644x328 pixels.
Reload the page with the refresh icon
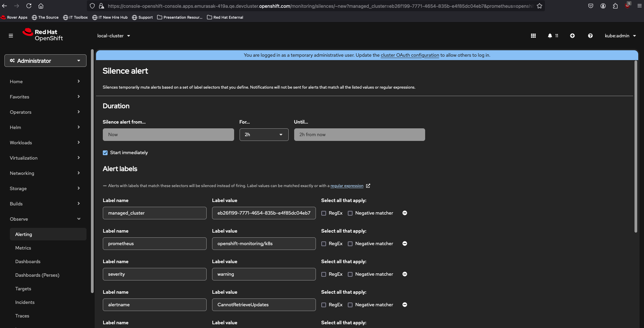29,6
